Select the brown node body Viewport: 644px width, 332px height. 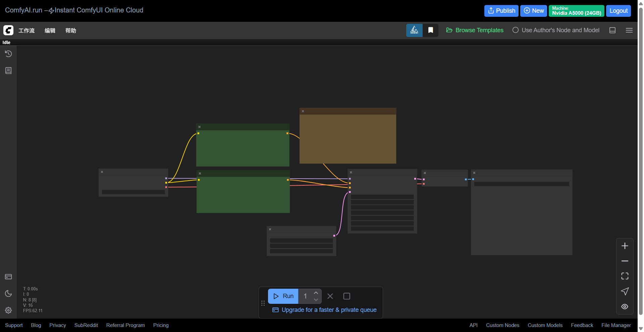click(x=348, y=139)
